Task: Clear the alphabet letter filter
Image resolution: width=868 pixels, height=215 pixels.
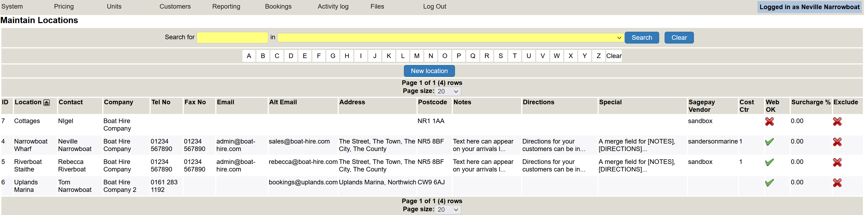Action: point(613,56)
